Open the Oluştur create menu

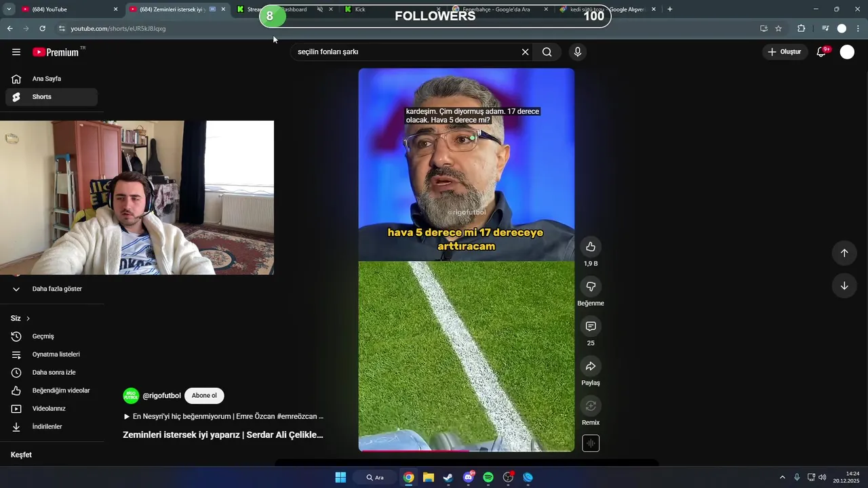click(x=785, y=52)
